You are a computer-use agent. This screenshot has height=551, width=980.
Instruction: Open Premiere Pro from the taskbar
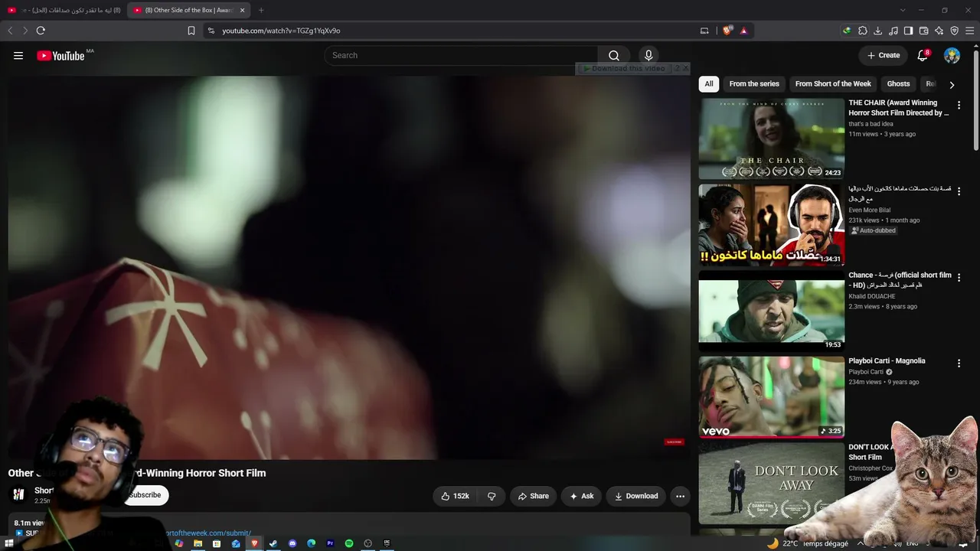coord(330,543)
